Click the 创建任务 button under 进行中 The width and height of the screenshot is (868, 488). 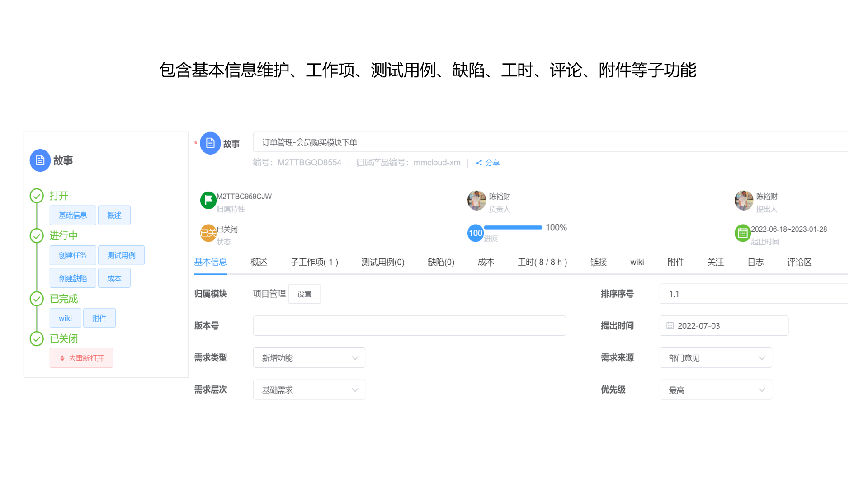(x=72, y=255)
